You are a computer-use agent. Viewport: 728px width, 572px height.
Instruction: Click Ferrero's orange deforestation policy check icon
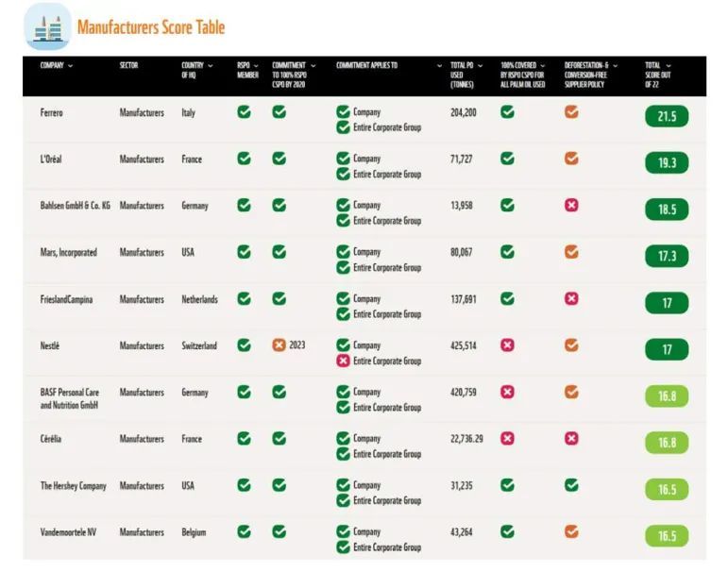click(x=571, y=112)
